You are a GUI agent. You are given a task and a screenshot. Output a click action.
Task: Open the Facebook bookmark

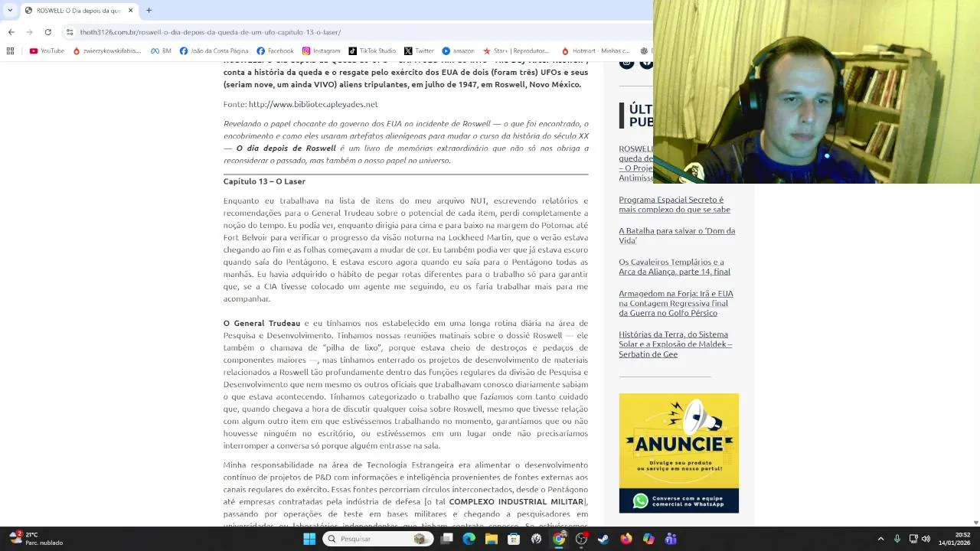click(x=275, y=51)
